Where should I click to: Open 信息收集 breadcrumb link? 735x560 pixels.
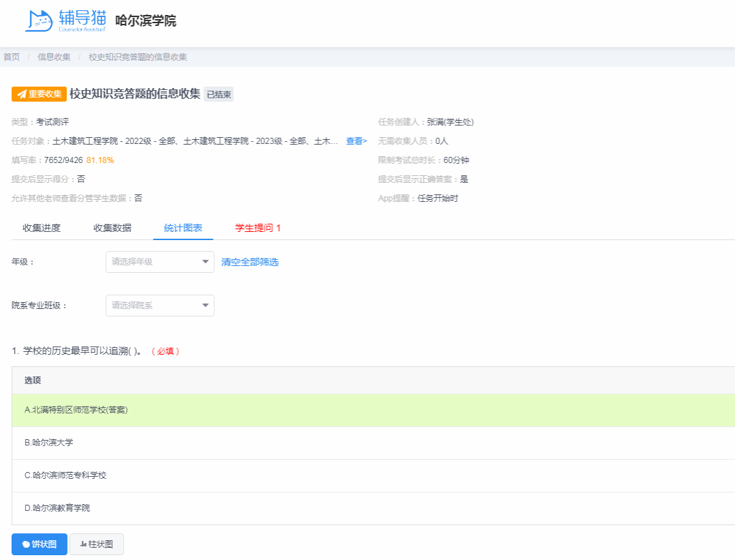54,57
